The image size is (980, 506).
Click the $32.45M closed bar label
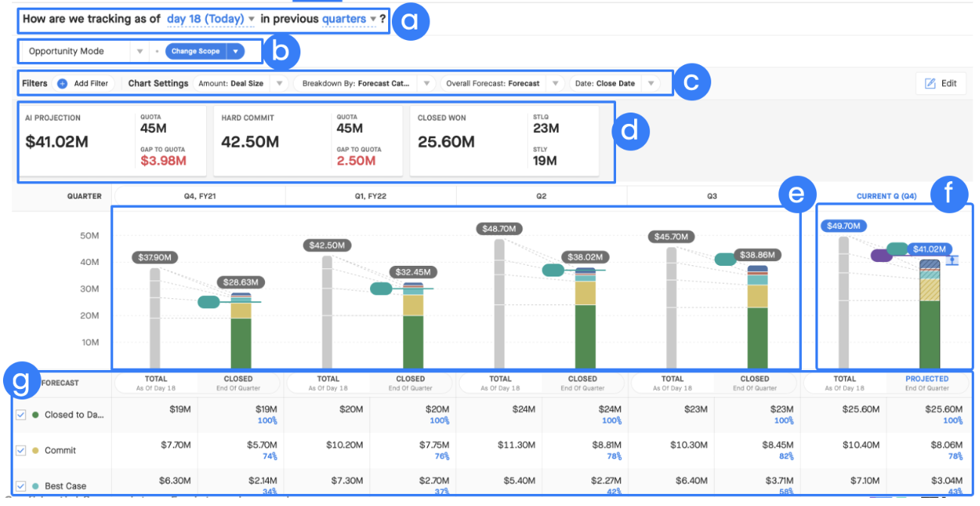coord(411,272)
